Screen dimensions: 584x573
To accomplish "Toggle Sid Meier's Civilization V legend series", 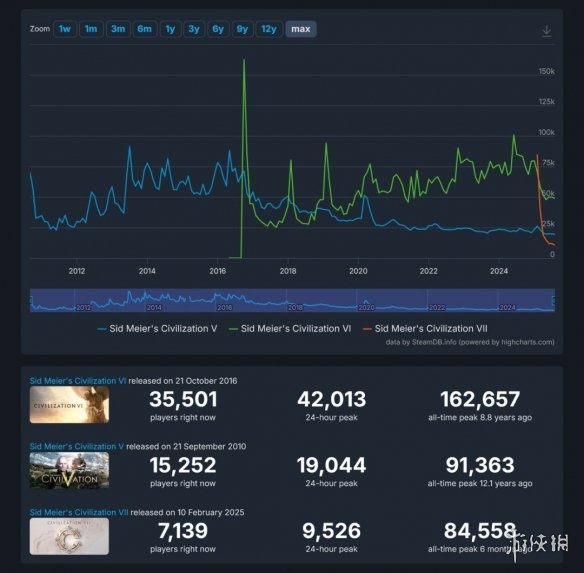I will click(x=158, y=329).
